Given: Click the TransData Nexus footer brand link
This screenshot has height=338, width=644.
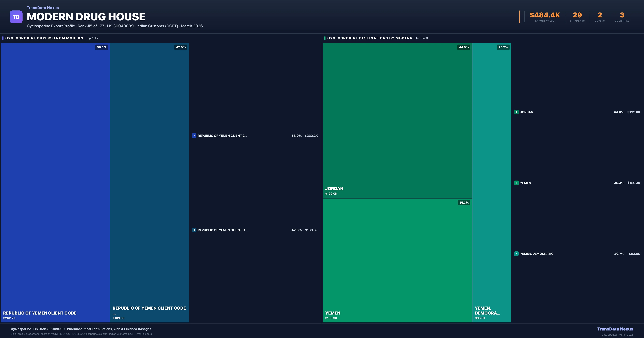Looking at the screenshot, I should coord(615,329).
